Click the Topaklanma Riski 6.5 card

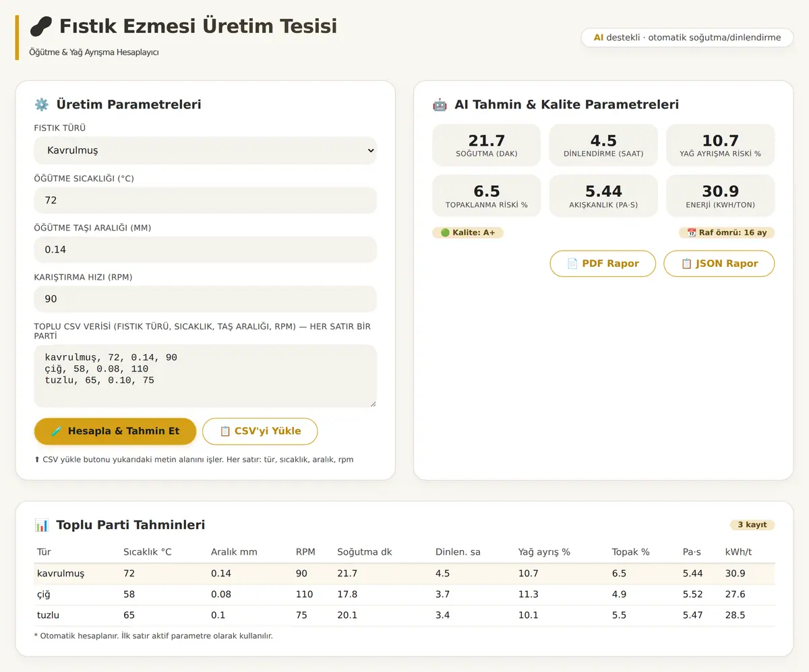click(x=487, y=195)
